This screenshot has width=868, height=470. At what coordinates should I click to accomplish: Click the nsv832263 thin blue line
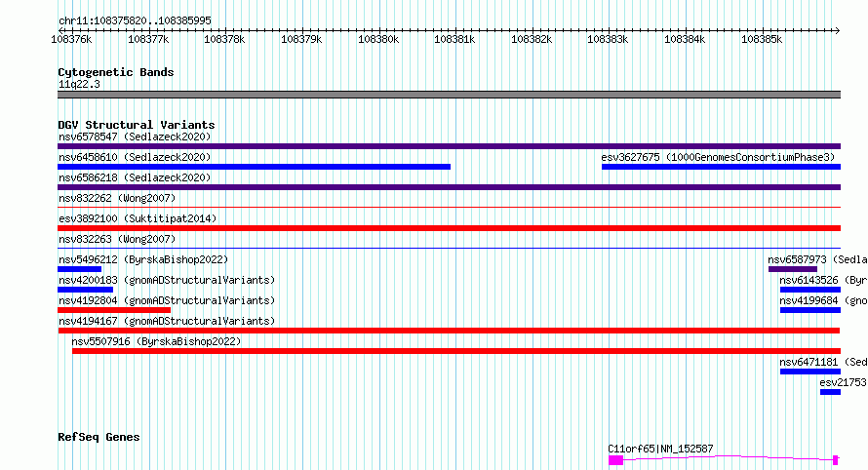449,249
